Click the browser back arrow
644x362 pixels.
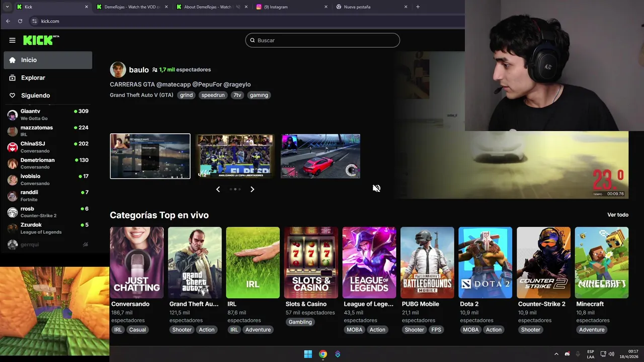(8, 21)
